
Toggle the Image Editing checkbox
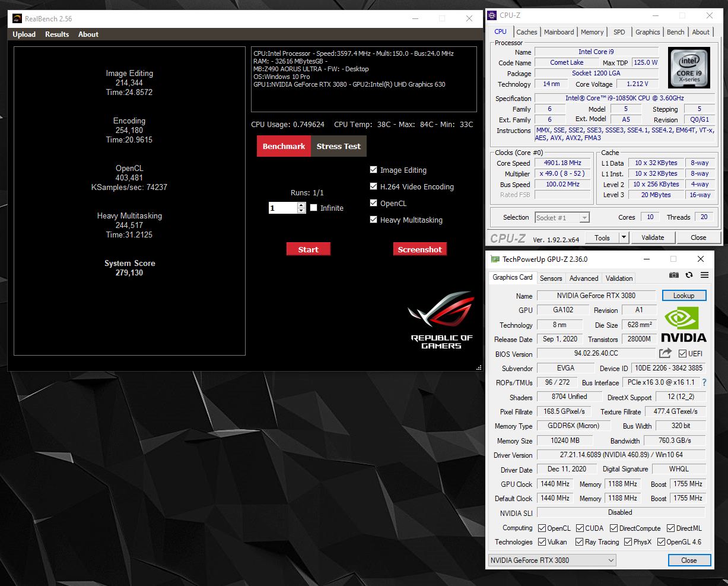tap(373, 170)
